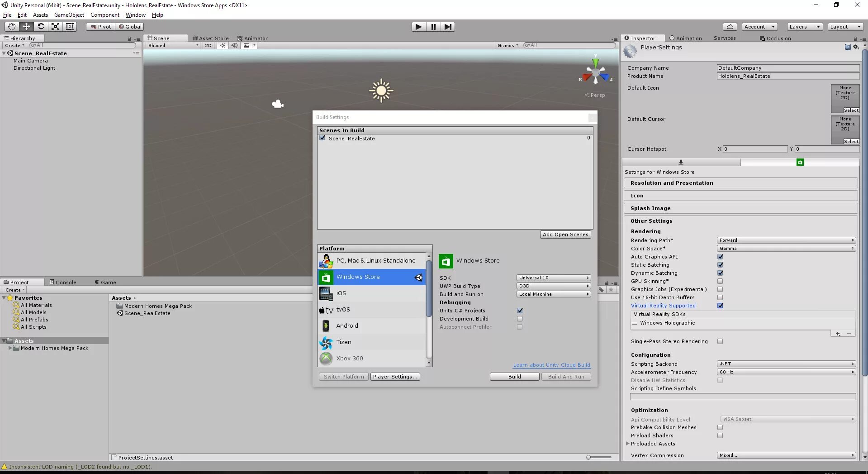Image resolution: width=868 pixels, height=474 pixels.
Task: Toggle Dynamic Batching checkbox
Action: 720,273
